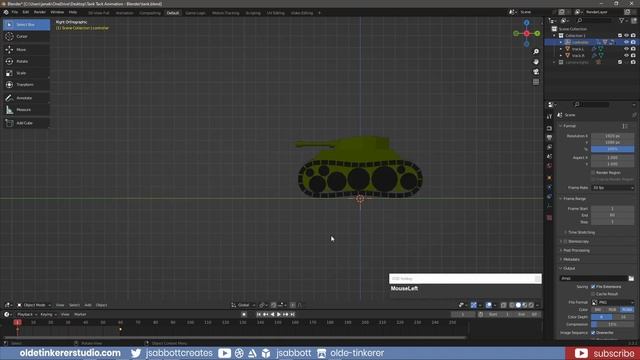Select the Transform tool
This screenshot has width=640, height=360.
pyautogui.click(x=26, y=84)
